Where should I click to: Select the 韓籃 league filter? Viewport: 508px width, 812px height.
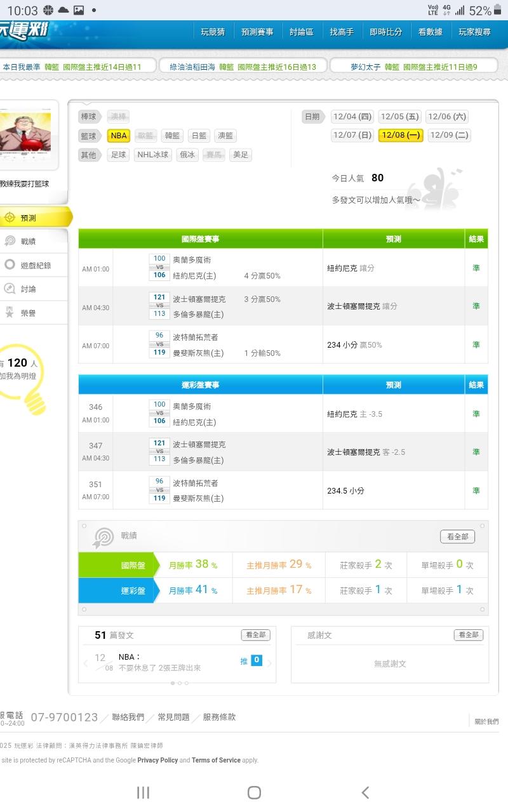tap(171, 136)
